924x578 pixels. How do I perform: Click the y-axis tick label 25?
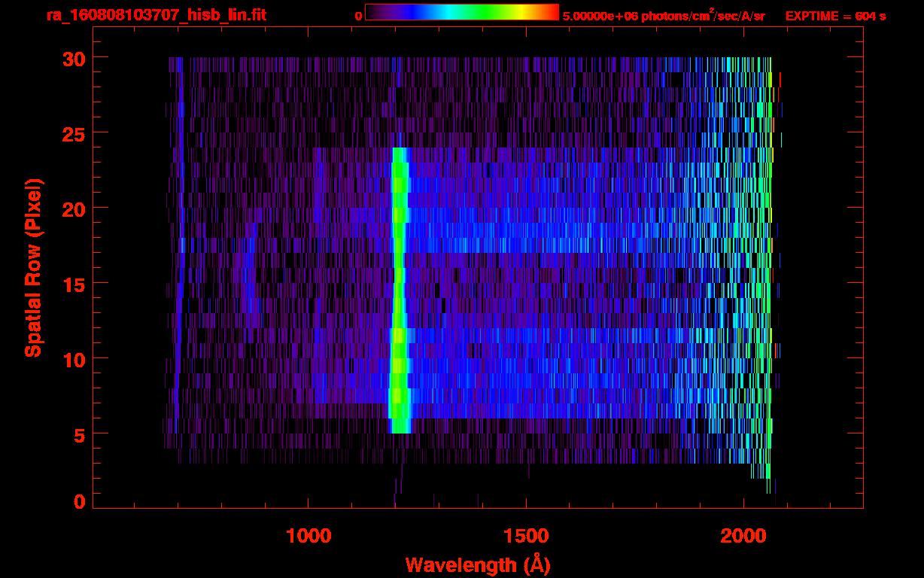(x=74, y=133)
